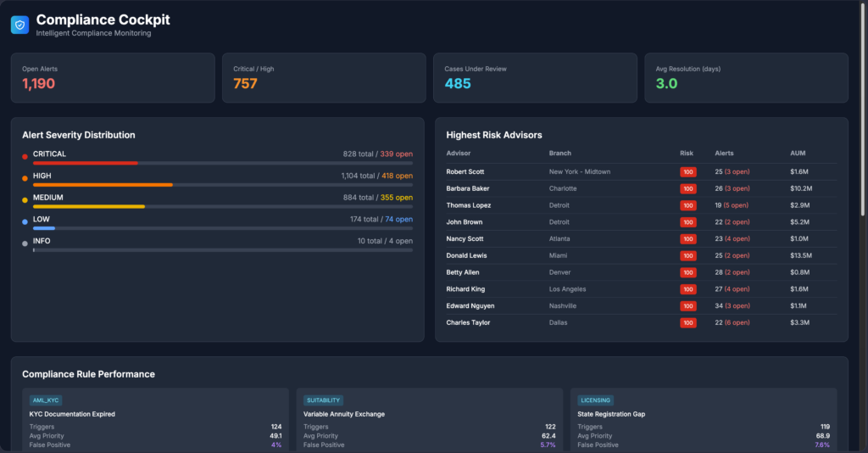This screenshot has height=453, width=868.
Task: Select the Cases Under Review card
Action: pos(535,78)
